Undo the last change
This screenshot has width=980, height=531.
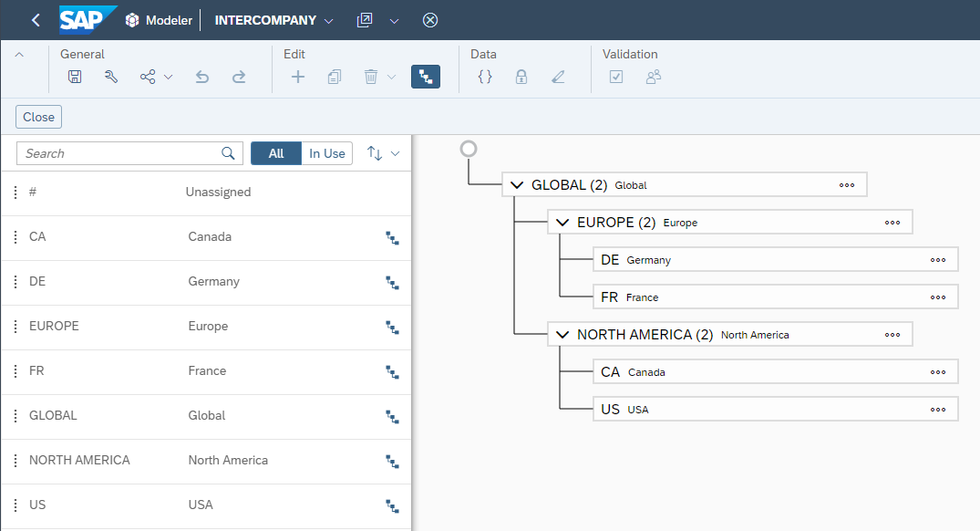click(x=201, y=77)
